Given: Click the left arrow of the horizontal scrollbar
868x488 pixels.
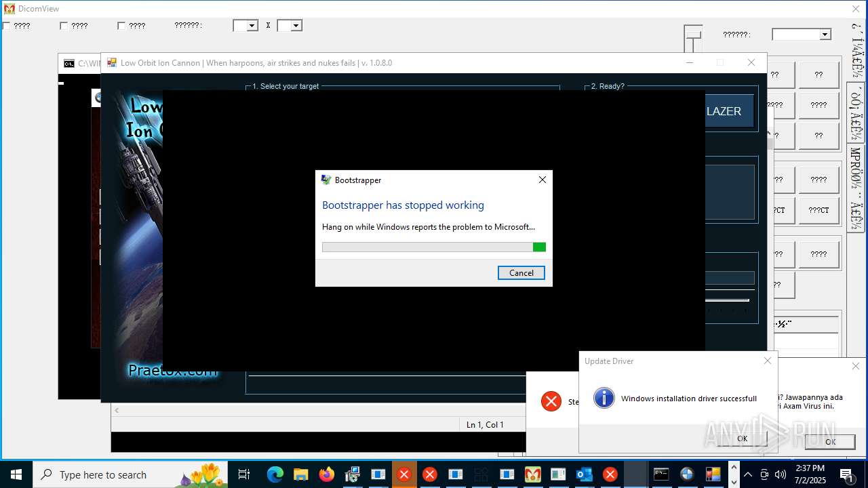Looking at the screenshot, I should (117, 410).
